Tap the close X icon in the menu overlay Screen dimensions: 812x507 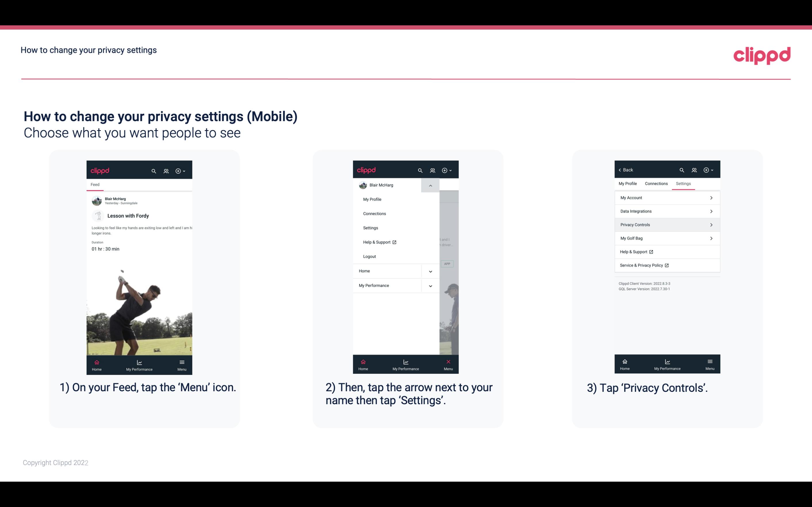tap(448, 361)
